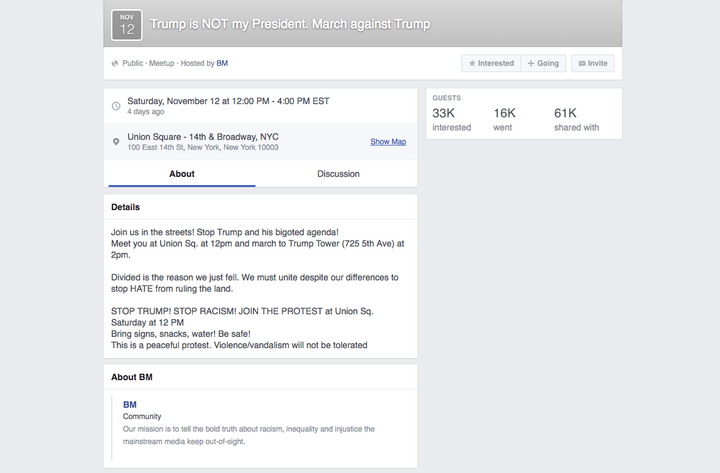720x473 pixels.
Task: Select the About tab
Action: 182,174
